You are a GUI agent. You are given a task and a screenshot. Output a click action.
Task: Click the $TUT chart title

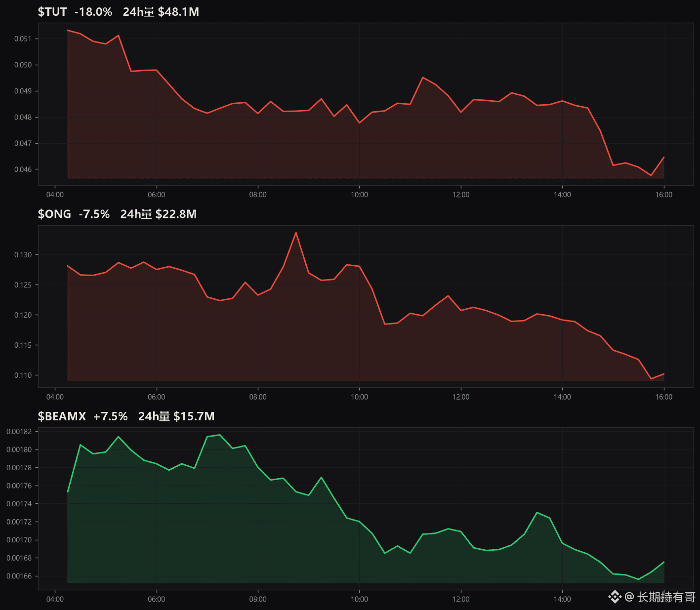[52, 12]
